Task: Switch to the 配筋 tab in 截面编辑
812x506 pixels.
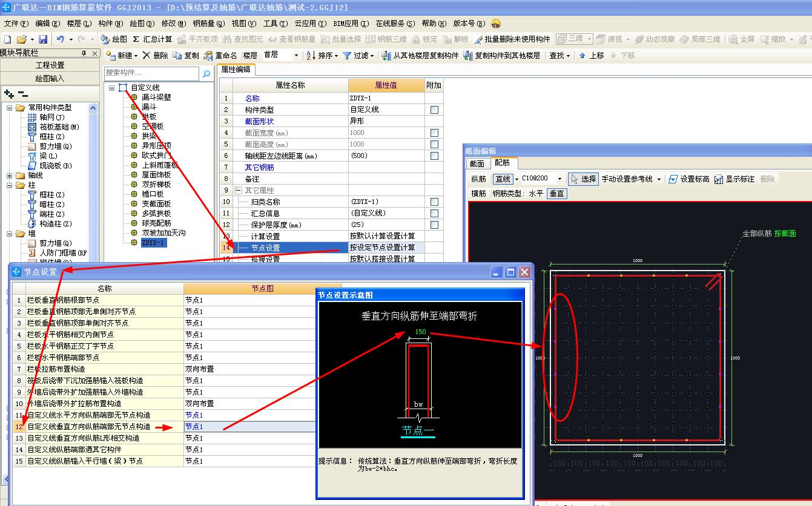Action: 502,163
